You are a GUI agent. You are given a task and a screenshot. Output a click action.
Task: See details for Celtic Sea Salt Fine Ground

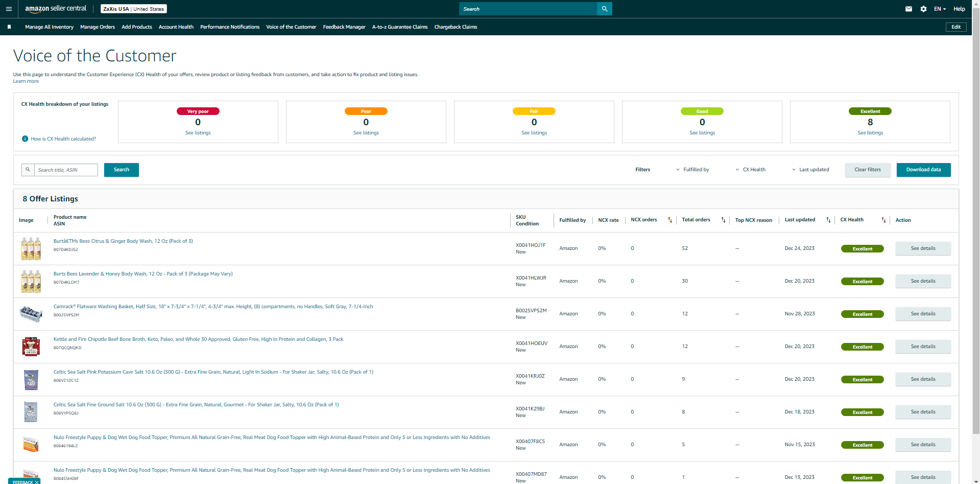pyautogui.click(x=923, y=412)
